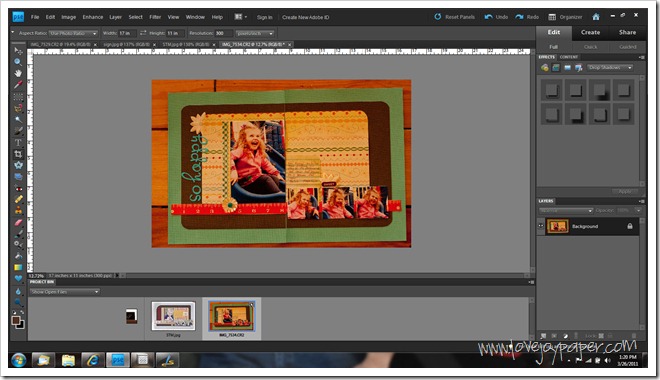Screen dimensions: 660x380
Task: Select the Quick Selection brush tool
Action: point(18,131)
